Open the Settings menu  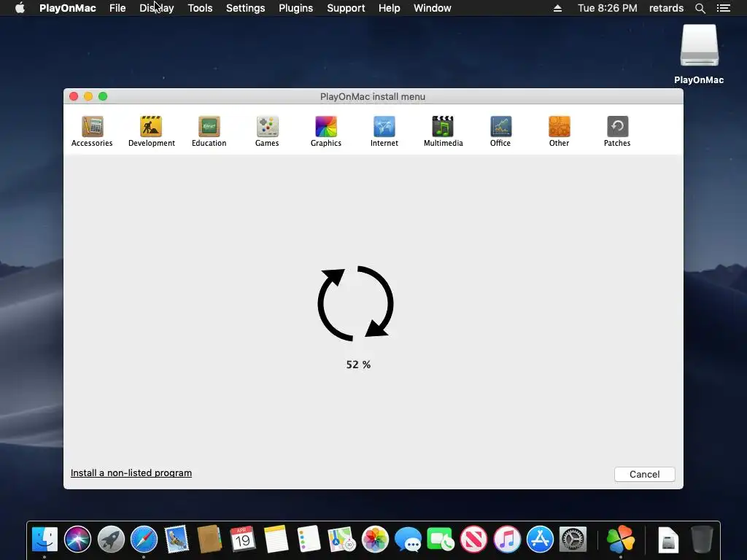[245, 8]
